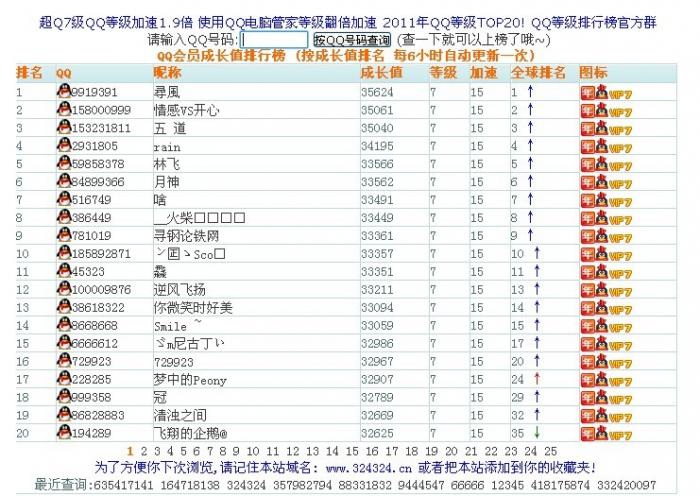
Task: Select nickname 冠 in row 18
Action: (160, 397)
